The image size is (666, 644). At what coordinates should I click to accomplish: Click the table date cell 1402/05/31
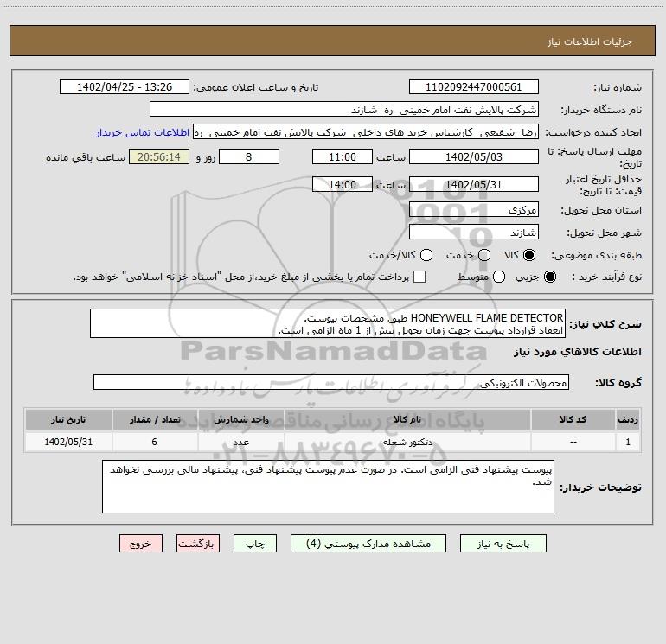(68, 442)
